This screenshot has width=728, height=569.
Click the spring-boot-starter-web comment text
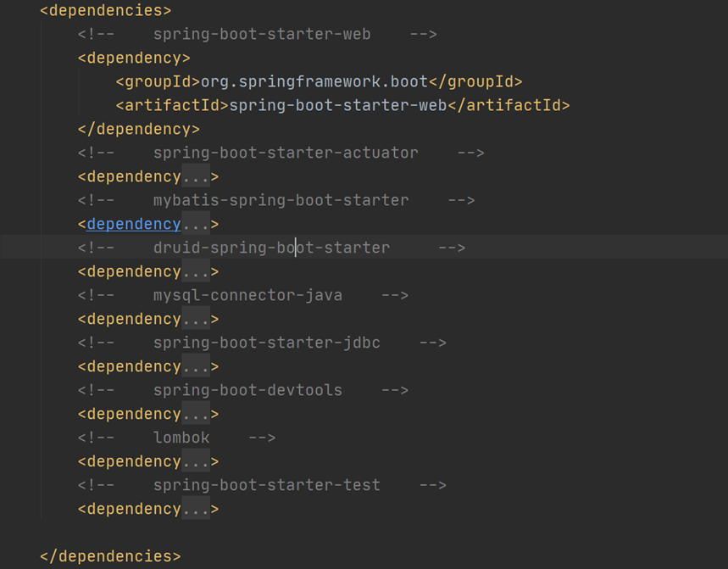[262, 35]
